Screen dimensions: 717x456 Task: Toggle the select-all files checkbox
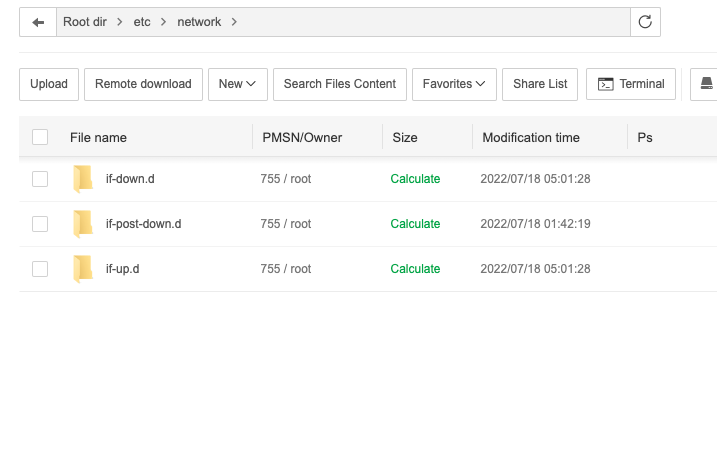coord(40,137)
